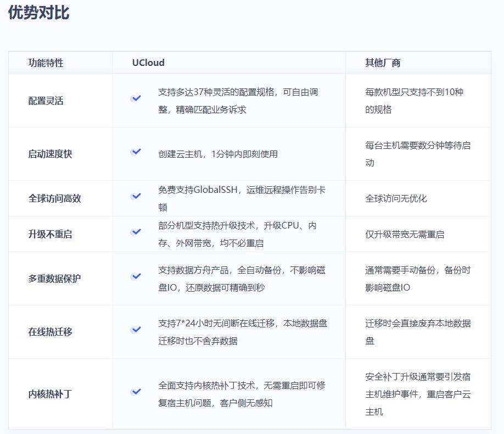Click the checkmark icon in 内核热补丁 row
504x434 pixels.
[136, 392]
